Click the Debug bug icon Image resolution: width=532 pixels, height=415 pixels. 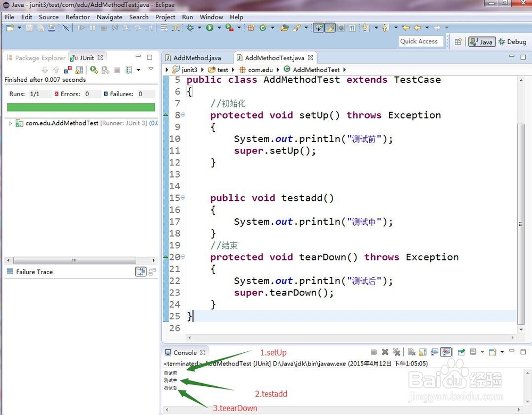pos(190,28)
